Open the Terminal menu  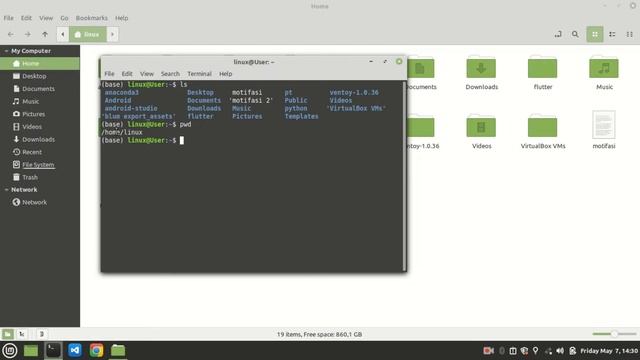click(199, 74)
